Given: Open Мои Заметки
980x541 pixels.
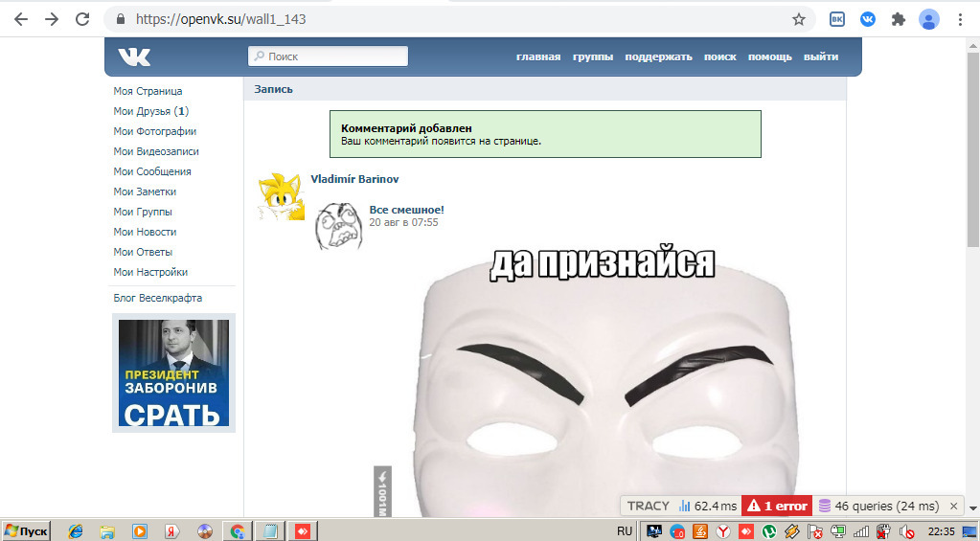Looking at the screenshot, I should coord(145,192).
